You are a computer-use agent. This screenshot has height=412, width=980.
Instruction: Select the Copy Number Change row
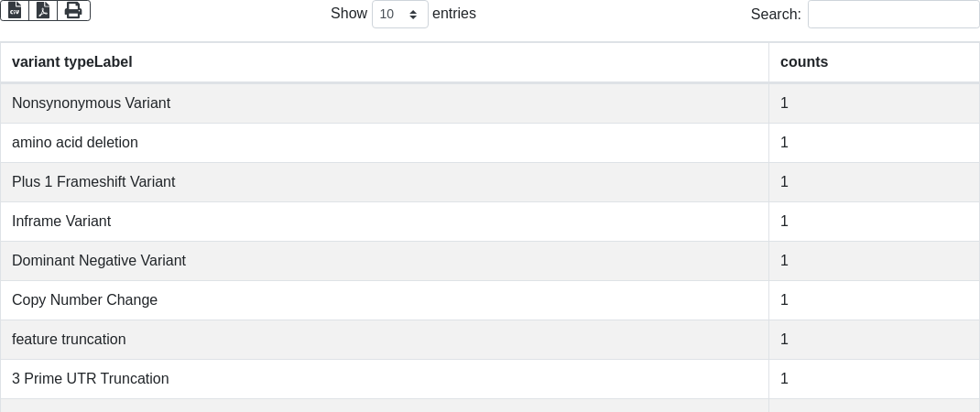[x=490, y=300]
